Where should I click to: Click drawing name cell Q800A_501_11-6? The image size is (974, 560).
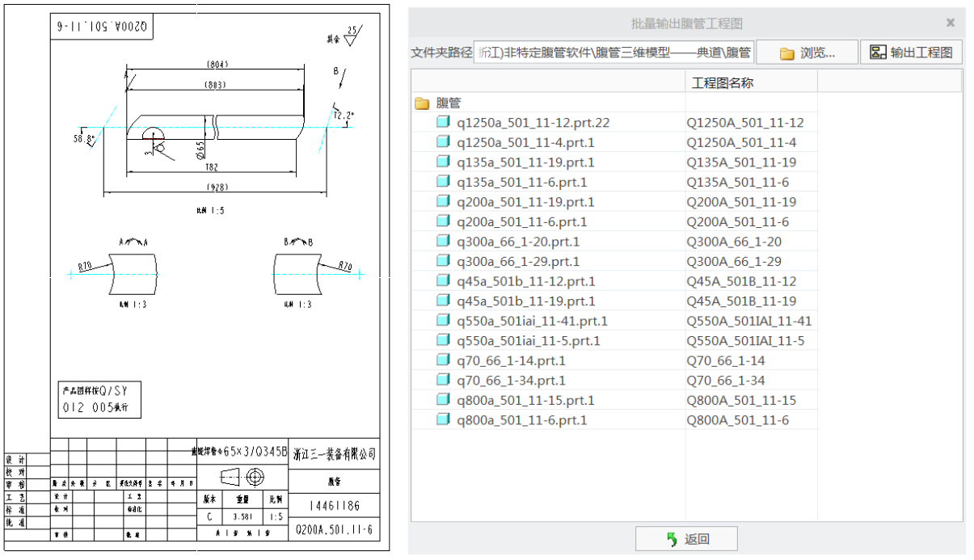pyautogui.click(x=738, y=419)
